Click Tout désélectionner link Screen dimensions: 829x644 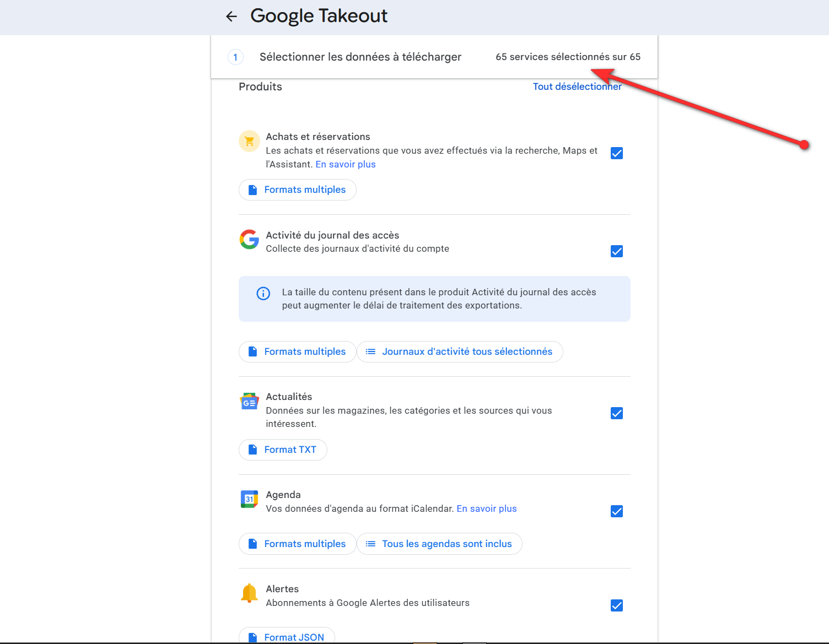(577, 86)
